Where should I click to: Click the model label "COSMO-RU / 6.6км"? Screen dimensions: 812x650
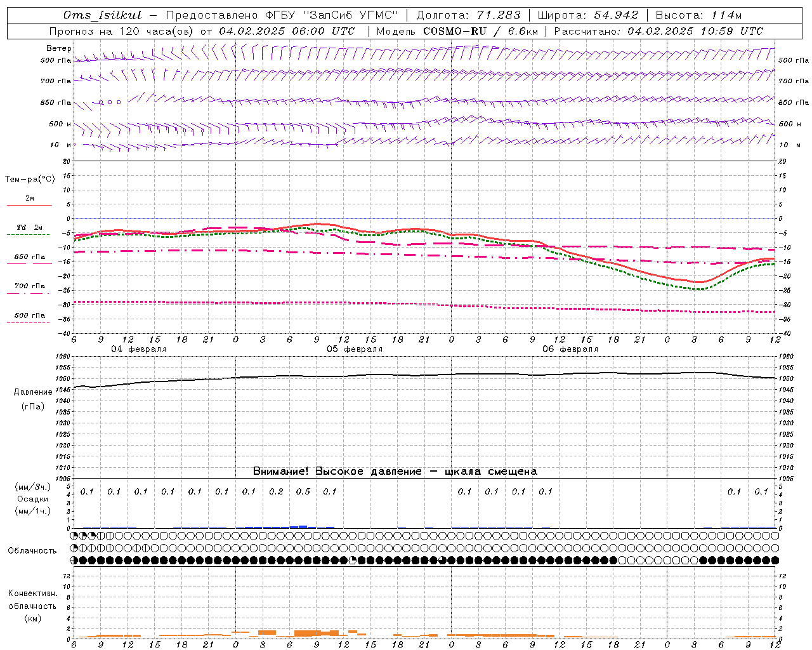pos(480,31)
